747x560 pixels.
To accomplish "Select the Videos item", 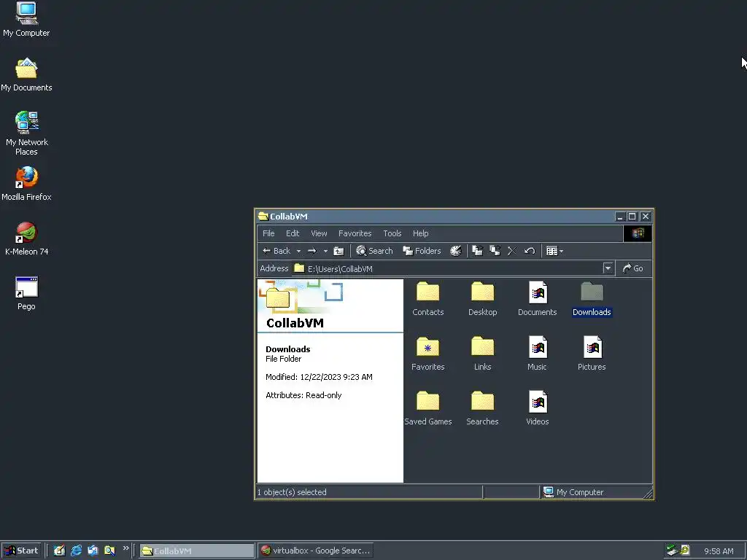I will coord(538,408).
